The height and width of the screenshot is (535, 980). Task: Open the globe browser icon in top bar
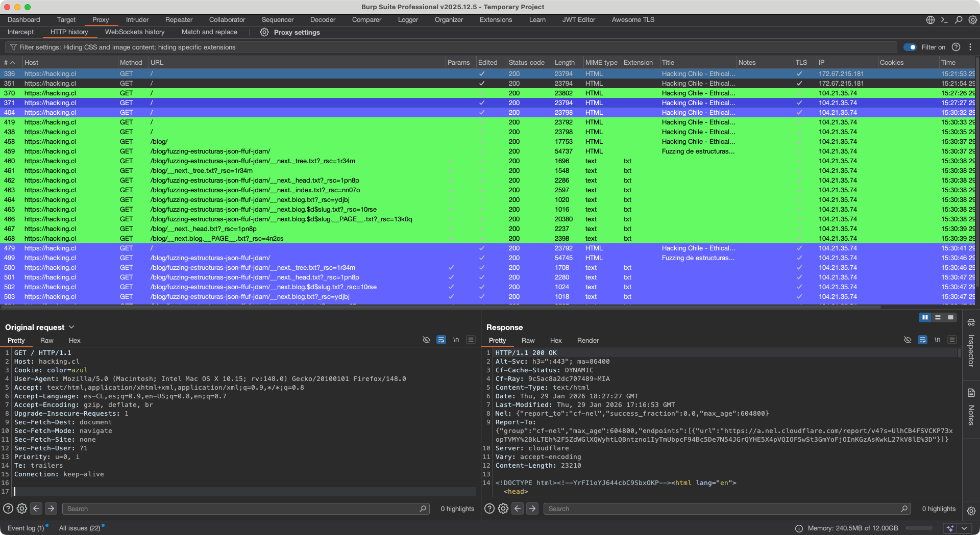[930, 20]
